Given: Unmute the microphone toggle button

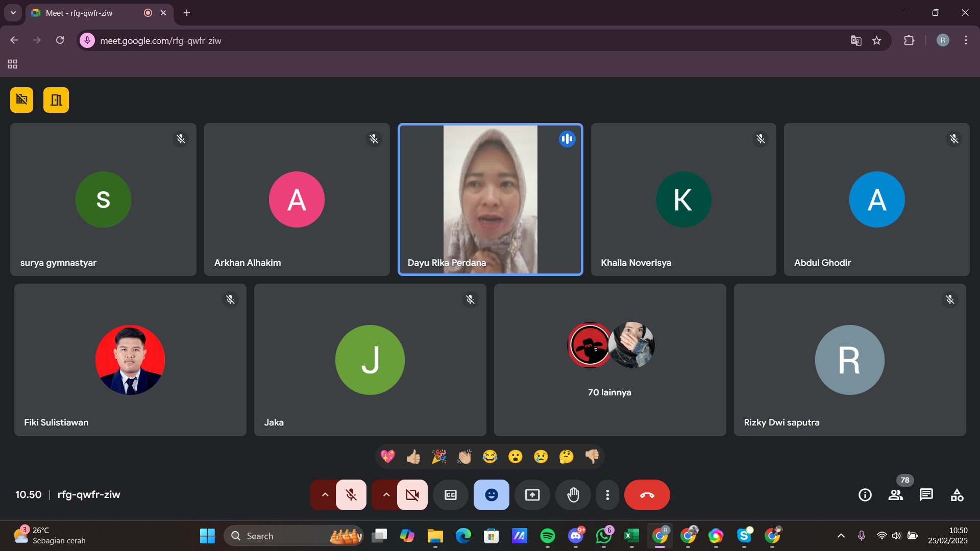Looking at the screenshot, I should [x=351, y=495].
